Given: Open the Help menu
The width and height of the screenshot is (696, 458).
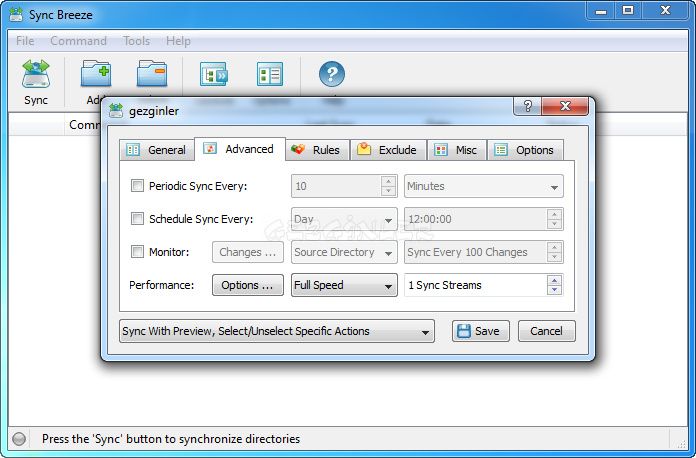Looking at the screenshot, I should 178,41.
